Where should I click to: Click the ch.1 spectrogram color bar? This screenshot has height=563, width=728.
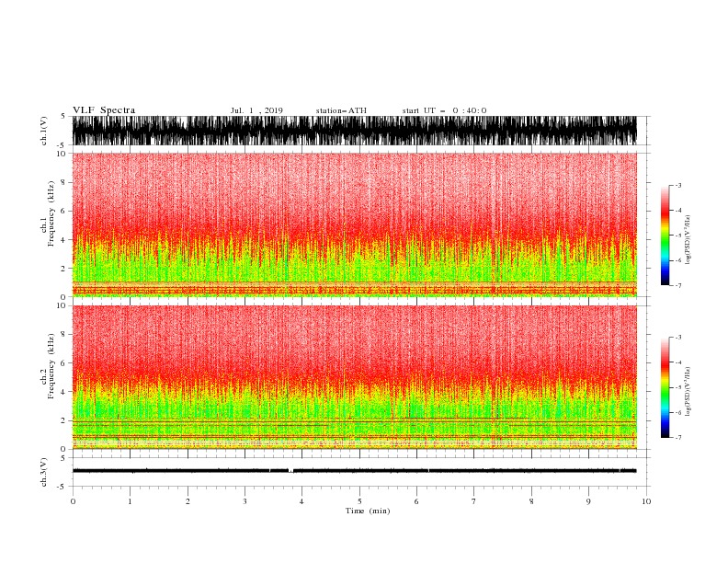(665, 236)
